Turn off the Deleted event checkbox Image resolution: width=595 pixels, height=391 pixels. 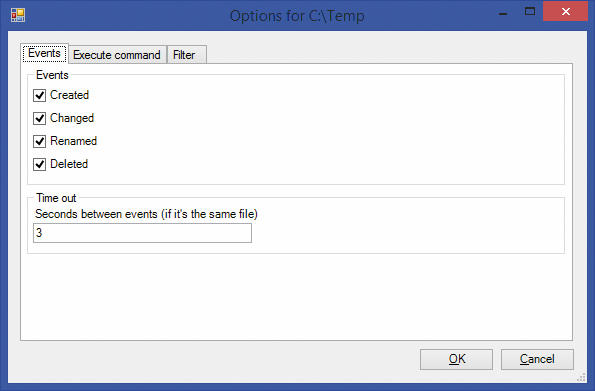pyautogui.click(x=39, y=164)
